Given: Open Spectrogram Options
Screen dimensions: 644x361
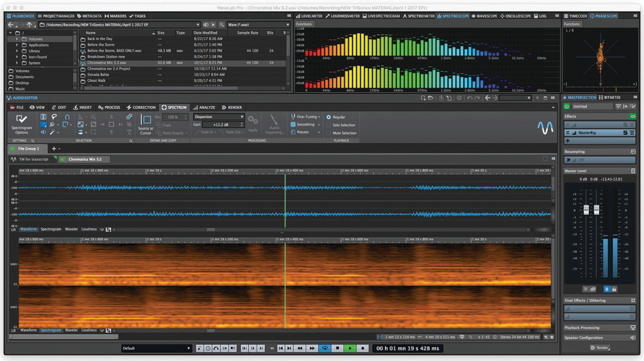Looking at the screenshot, I should coord(21,124).
